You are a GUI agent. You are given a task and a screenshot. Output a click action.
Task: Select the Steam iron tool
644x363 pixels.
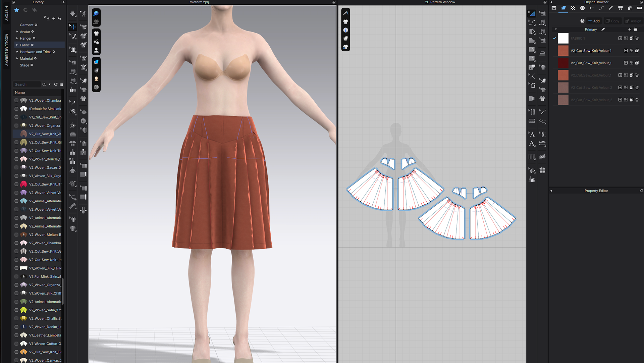pos(542,54)
